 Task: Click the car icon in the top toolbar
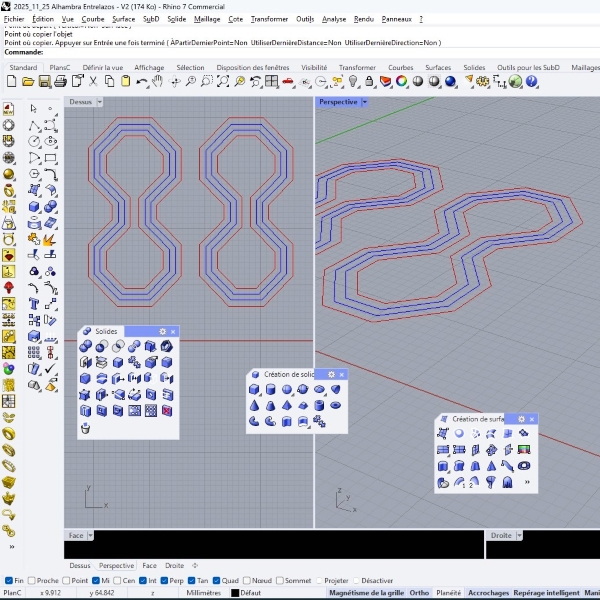click(x=287, y=82)
